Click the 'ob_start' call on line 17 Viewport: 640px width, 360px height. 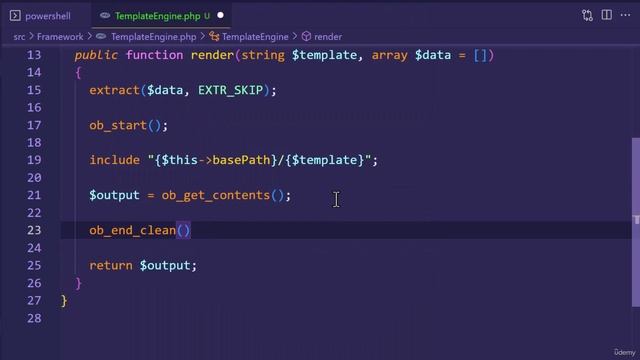pos(118,125)
